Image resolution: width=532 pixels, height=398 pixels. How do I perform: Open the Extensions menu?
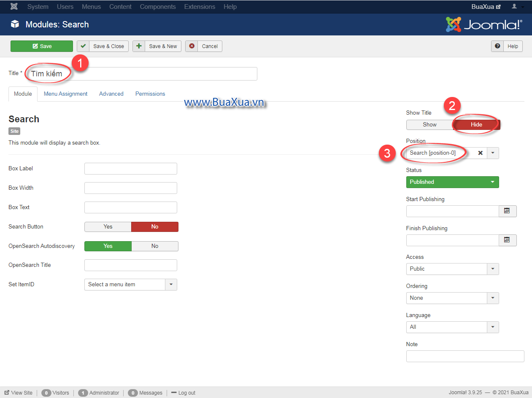click(x=200, y=7)
